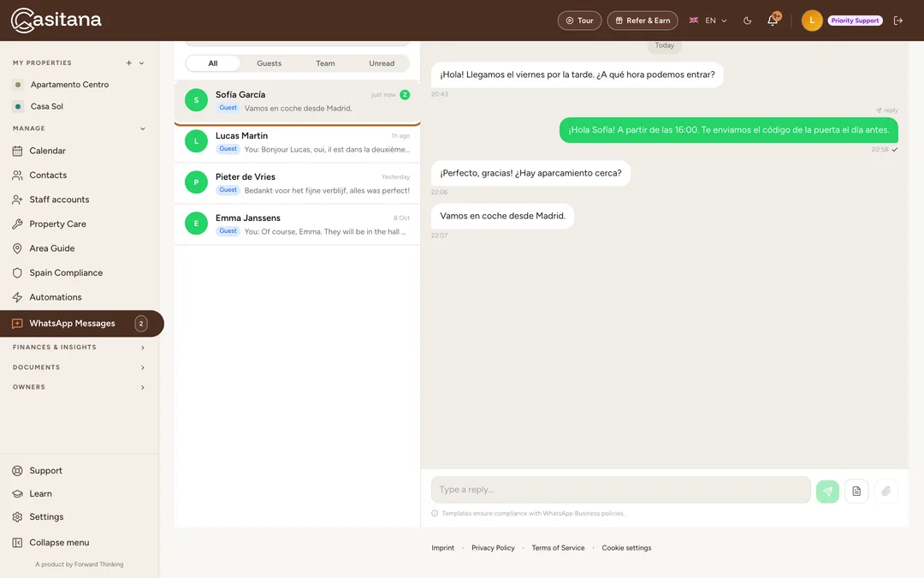This screenshot has height=578, width=924.
Task: Click the Priority Support badge
Action: (x=855, y=21)
